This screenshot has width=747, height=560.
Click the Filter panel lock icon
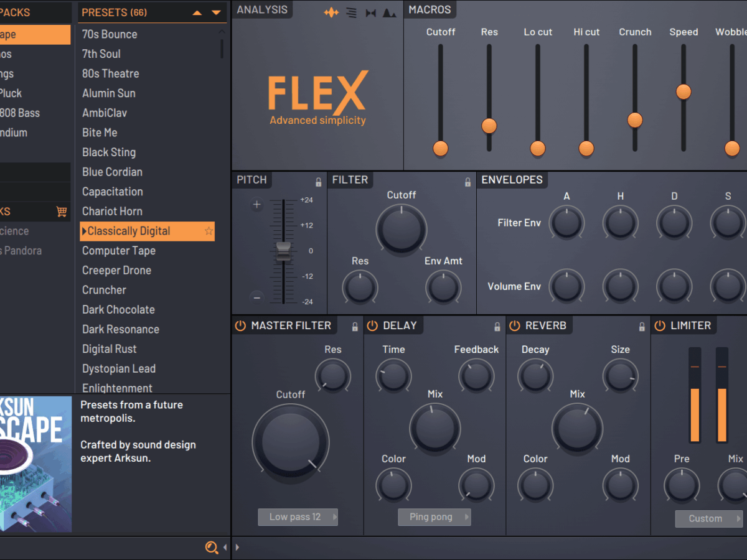click(467, 182)
